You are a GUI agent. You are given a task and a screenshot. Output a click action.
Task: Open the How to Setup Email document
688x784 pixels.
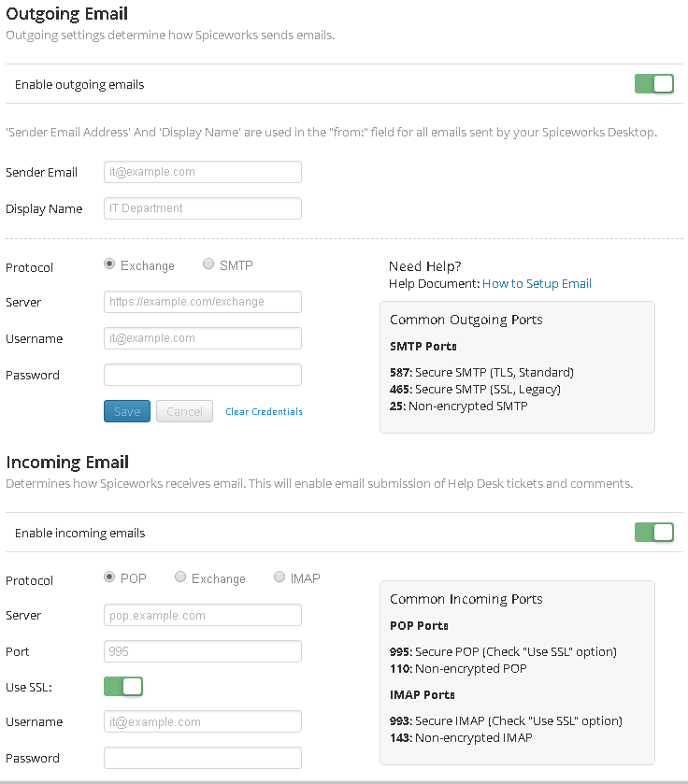point(537,283)
